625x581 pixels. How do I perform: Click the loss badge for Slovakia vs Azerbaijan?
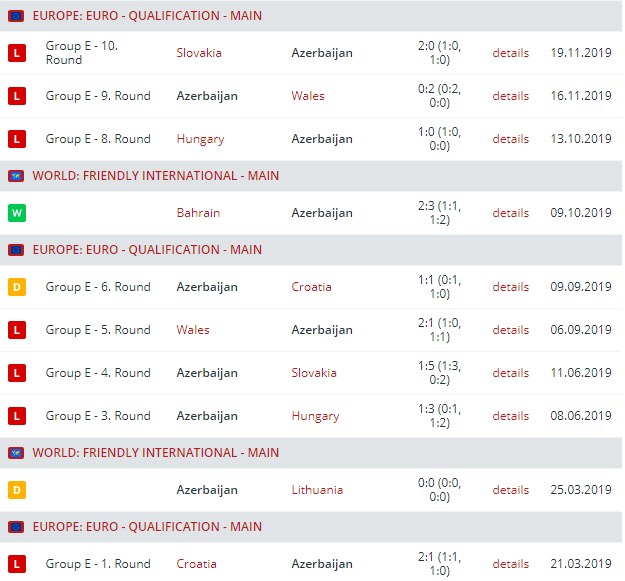[15, 53]
